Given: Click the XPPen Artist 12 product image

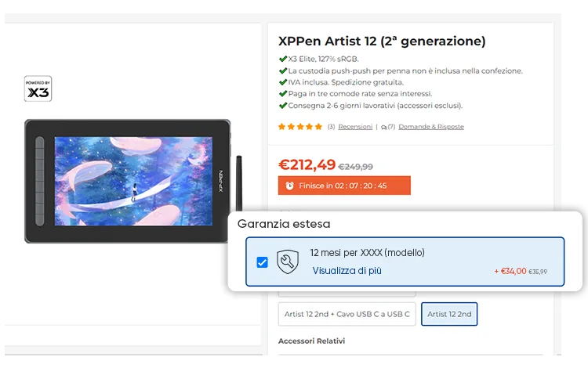Looking at the screenshot, I should [128, 181].
